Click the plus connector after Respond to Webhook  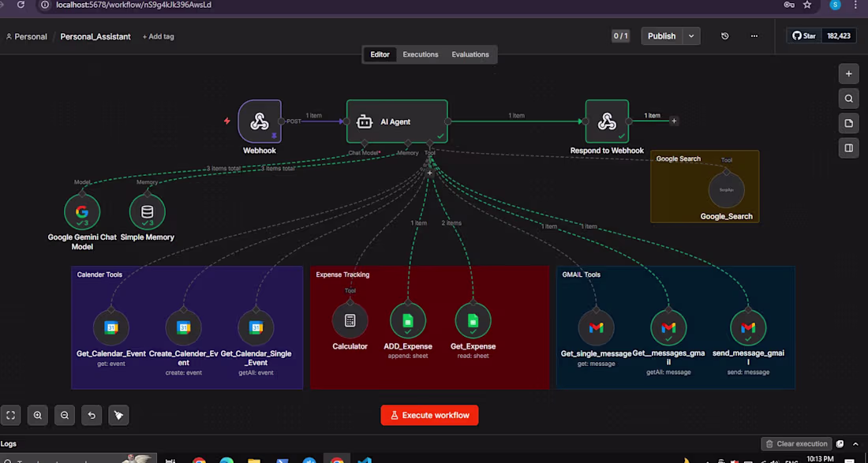(674, 121)
